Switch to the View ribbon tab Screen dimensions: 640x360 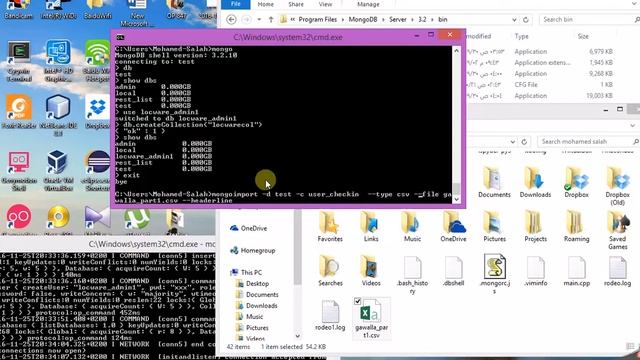pyautogui.click(x=325, y=4)
